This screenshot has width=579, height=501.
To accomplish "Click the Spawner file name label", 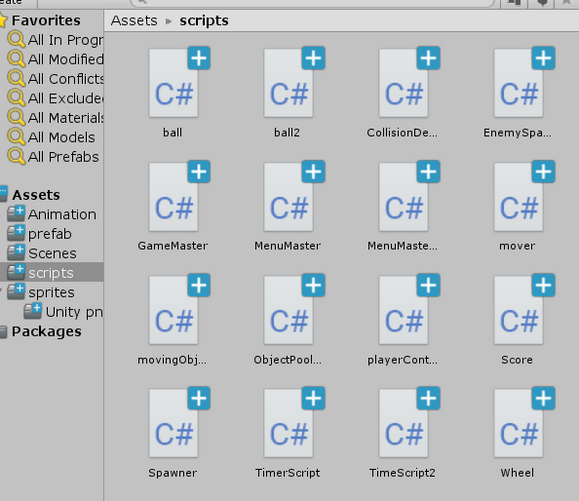I will click(172, 473).
